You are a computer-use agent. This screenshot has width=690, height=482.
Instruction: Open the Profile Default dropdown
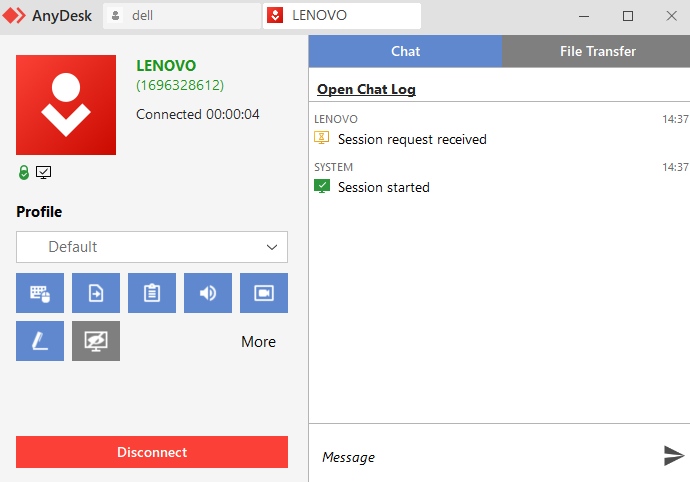click(152, 247)
